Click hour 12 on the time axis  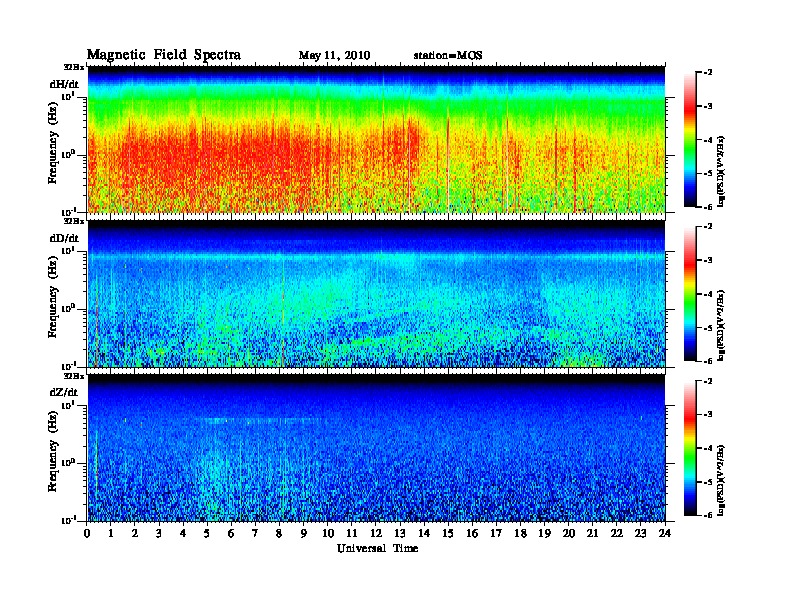coord(376,533)
